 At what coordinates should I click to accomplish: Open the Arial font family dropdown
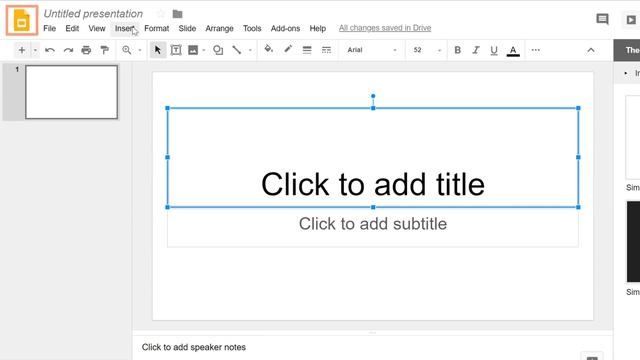[x=372, y=50]
